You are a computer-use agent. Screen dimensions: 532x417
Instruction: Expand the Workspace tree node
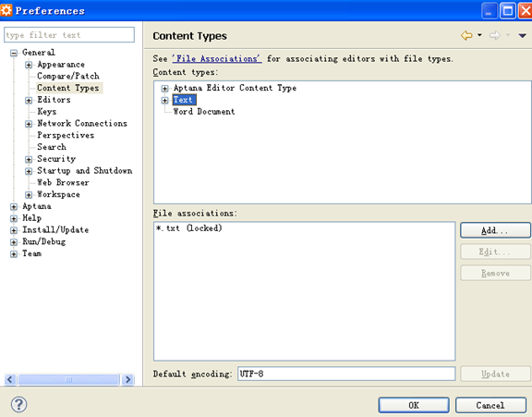click(x=29, y=194)
